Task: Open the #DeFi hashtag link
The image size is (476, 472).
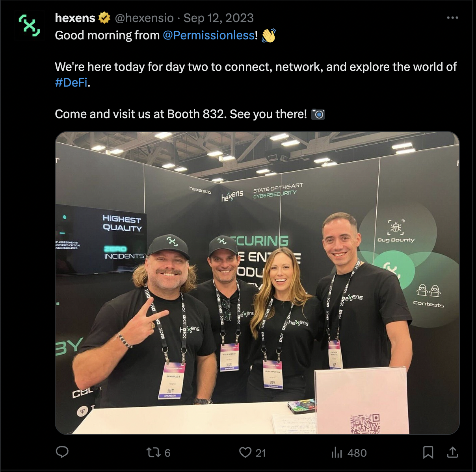Action: pos(71,83)
